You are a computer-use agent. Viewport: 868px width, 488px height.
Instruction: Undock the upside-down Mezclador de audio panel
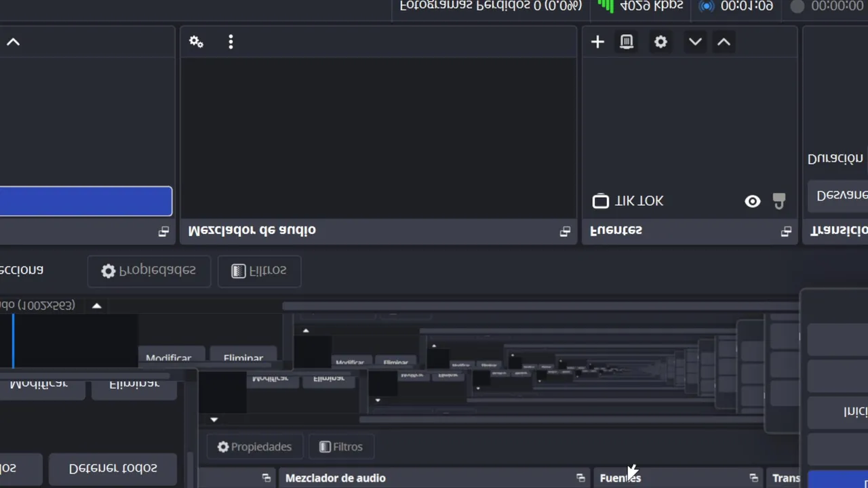(x=565, y=231)
